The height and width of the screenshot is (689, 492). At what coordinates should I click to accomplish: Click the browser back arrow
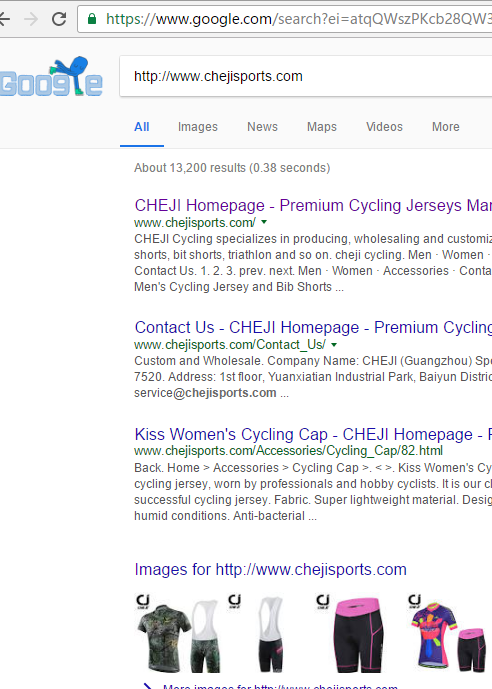point(4,19)
